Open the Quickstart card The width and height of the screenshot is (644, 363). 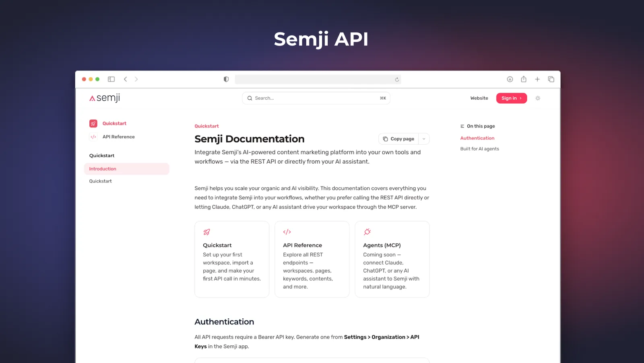tap(232, 259)
